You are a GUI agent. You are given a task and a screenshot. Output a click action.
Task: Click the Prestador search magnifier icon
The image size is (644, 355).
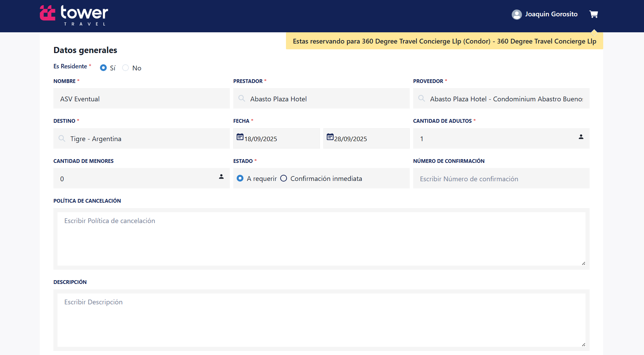pyautogui.click(x=242, y=99)
